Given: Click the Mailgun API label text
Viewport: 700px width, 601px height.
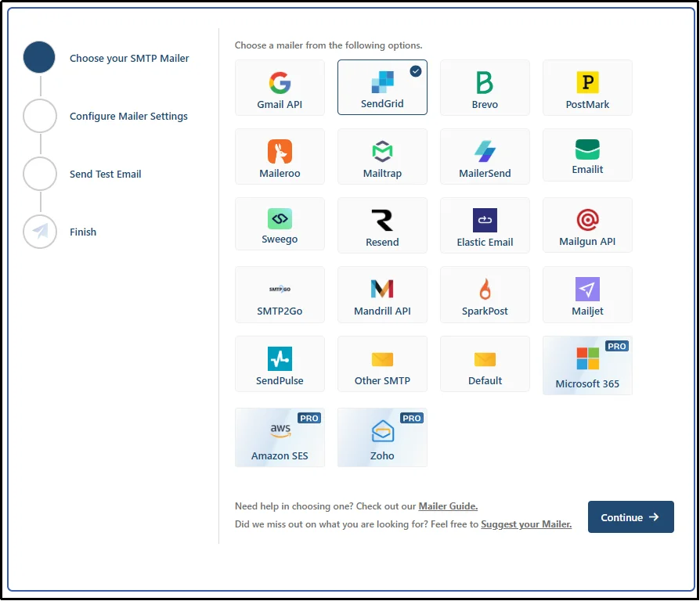Looking at the screenshot, I should point(587,241).
